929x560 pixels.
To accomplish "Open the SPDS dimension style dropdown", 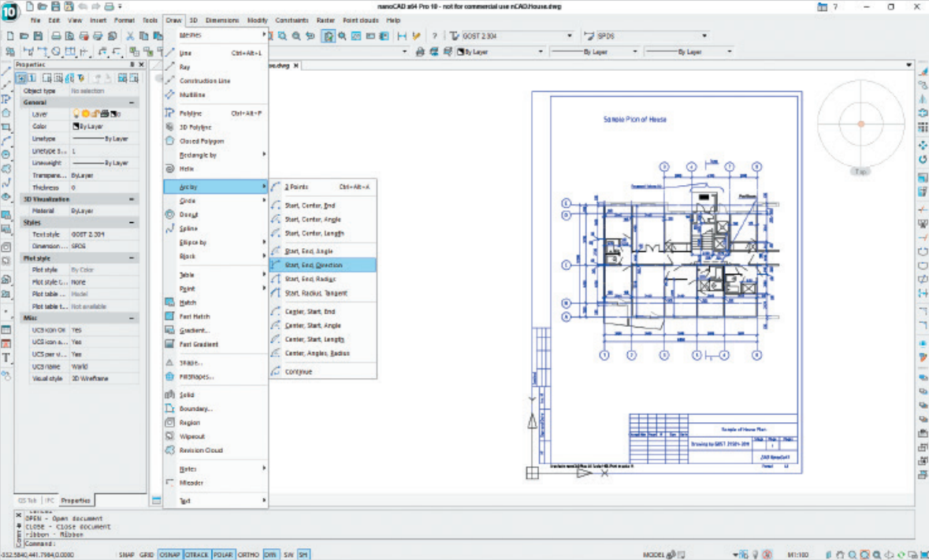I will click(x=704, y=36).
